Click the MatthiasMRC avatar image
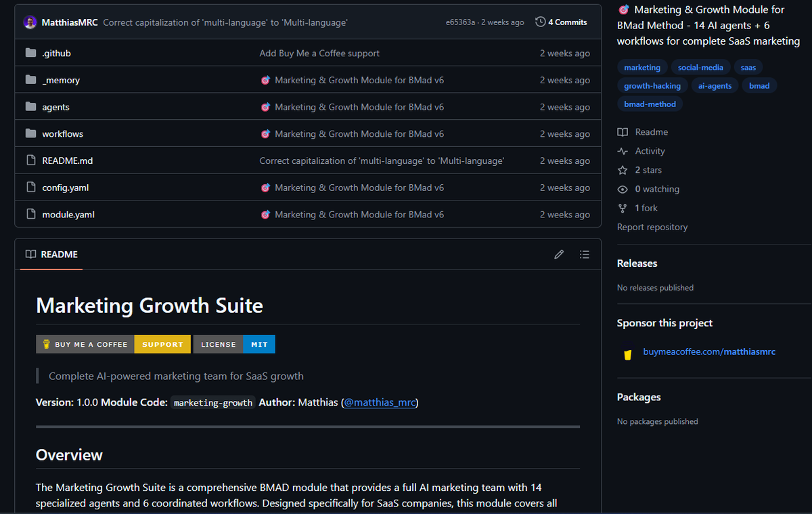812x514 pixels. (x=30, y=22)
